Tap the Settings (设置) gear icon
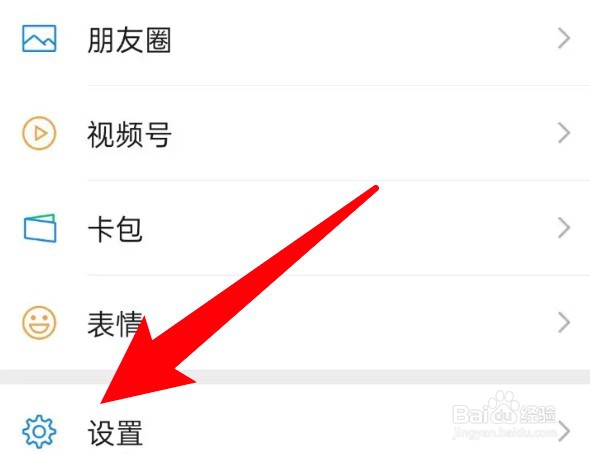 coord(39,431)
